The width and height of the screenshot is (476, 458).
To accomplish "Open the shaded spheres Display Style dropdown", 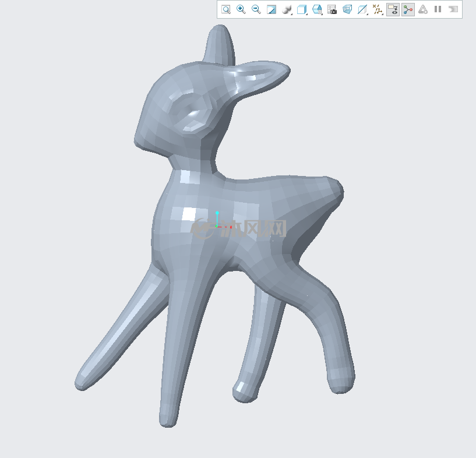I will 287,9.
